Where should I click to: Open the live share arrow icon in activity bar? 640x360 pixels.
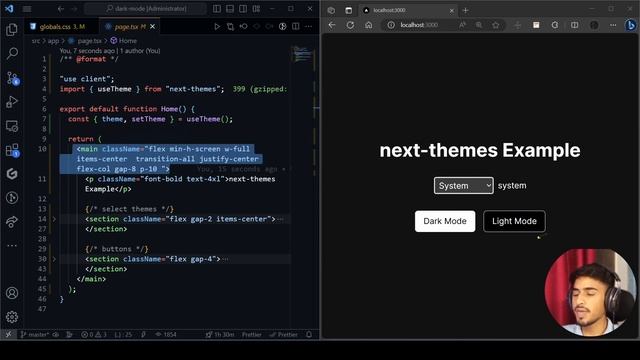pyautogui.click(x=12, y=222)
